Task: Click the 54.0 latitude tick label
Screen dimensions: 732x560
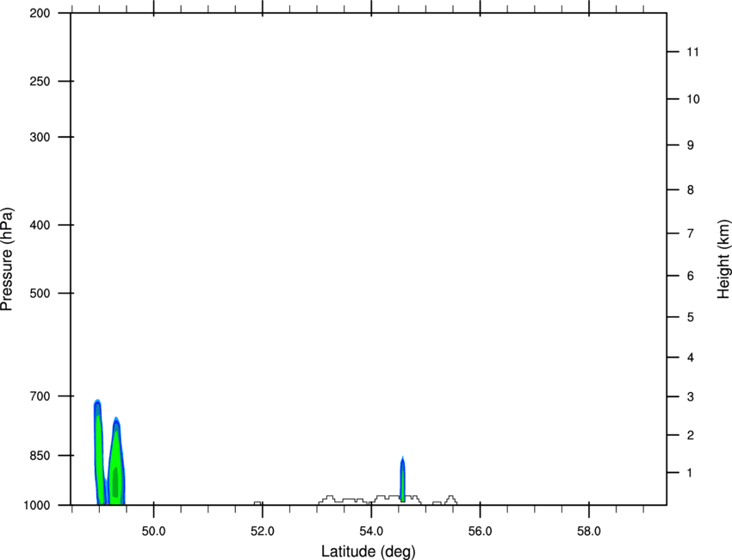Action: click(x=371, y=531)
